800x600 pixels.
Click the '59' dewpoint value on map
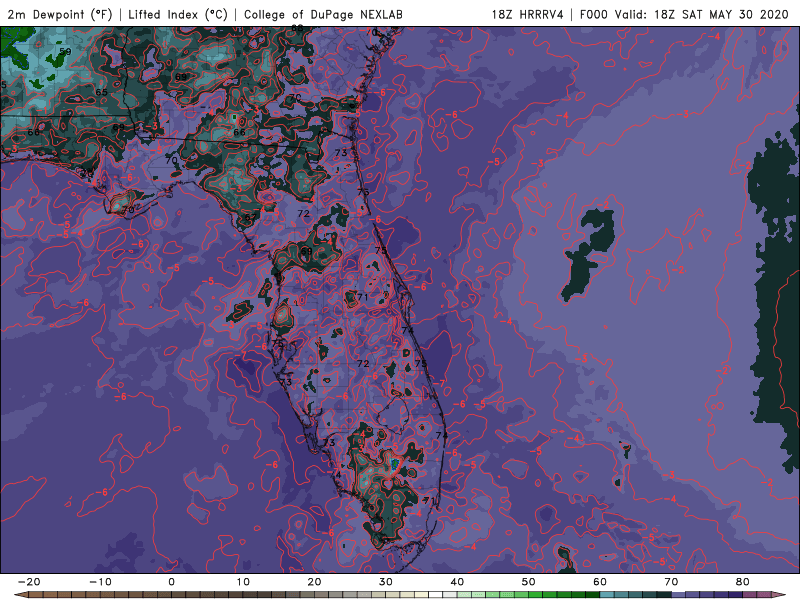(x=65, y=52)
